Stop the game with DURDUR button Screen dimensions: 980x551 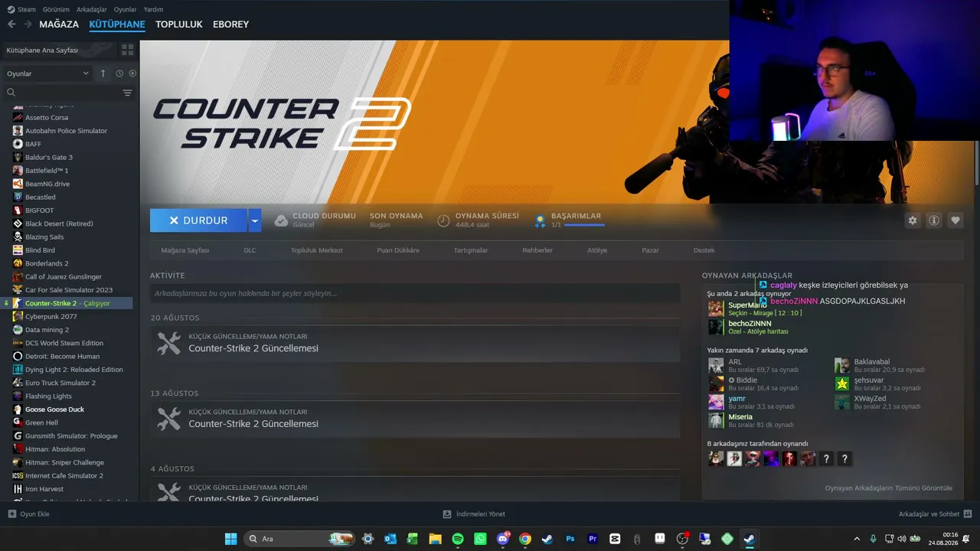click(198, 220)
